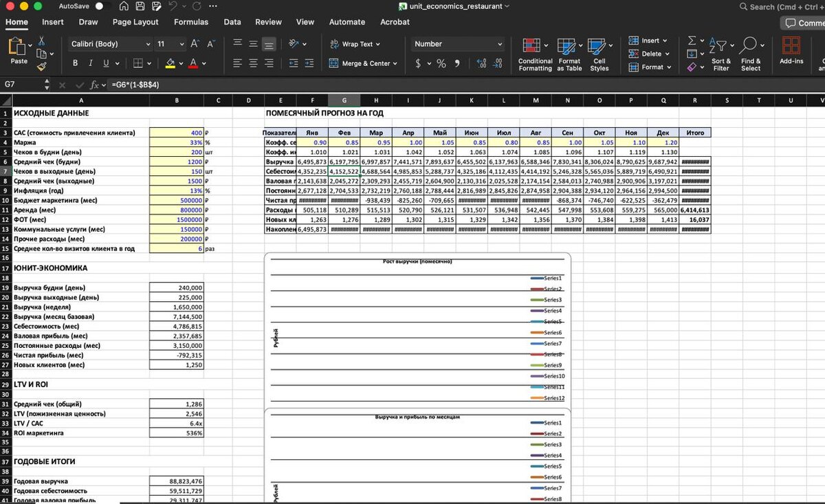Expand the borders dropdown arrow
Screen dimensions: 825x504
tap(149, 63)
